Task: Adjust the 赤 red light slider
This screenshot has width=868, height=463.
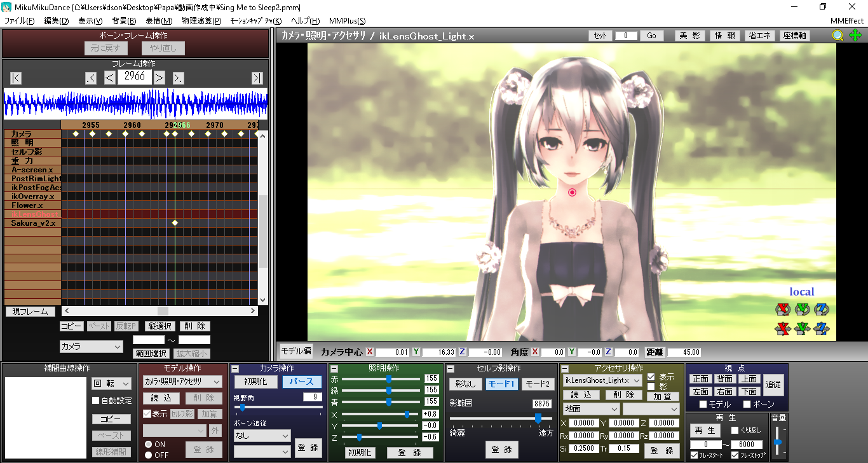Action: pos(388,378)
